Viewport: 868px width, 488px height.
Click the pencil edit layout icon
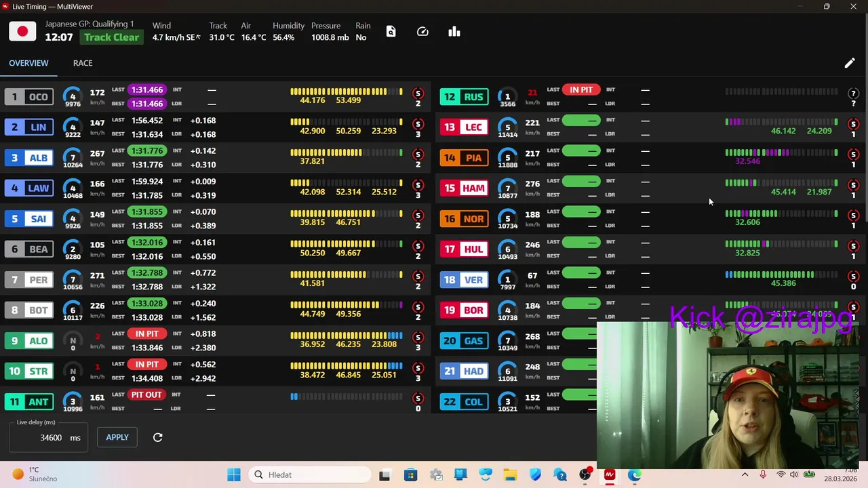point(850,63)
